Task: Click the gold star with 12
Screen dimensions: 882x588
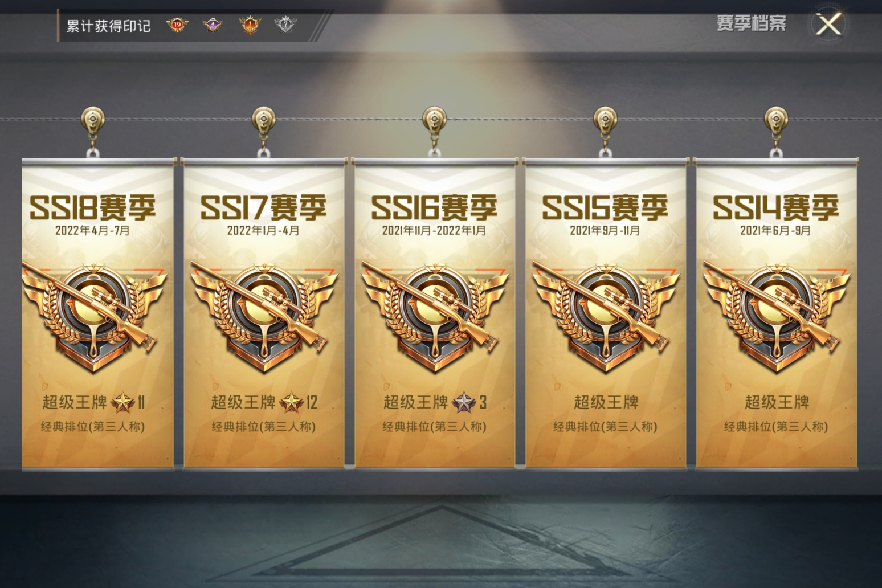Action: [x=298, y=403]
